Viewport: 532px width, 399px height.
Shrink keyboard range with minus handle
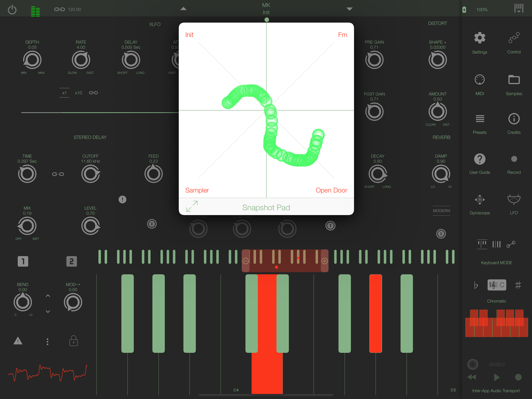(246, 261)
